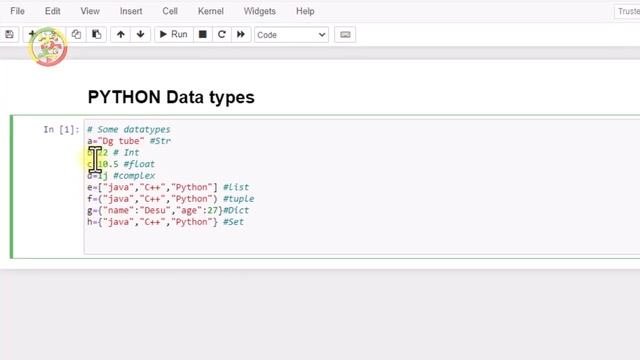Restart kernel and run all cells
The image size is (640, 360).
tap(241, 35)
